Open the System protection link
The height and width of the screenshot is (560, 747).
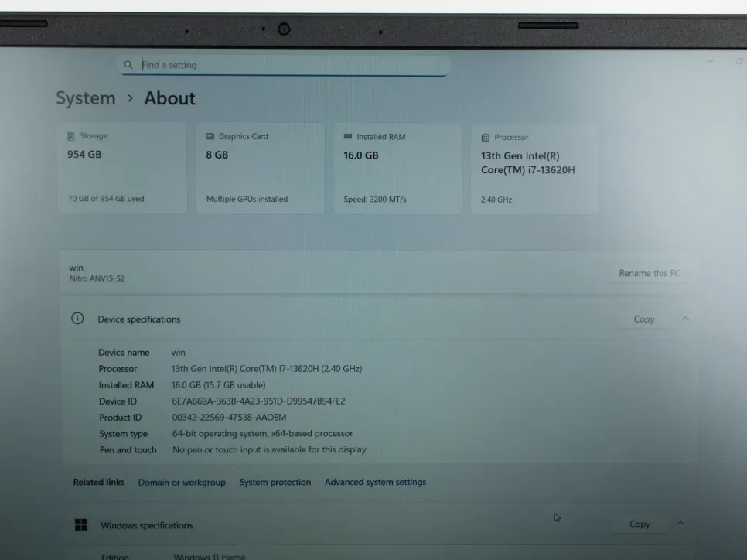tap(275, 483)
